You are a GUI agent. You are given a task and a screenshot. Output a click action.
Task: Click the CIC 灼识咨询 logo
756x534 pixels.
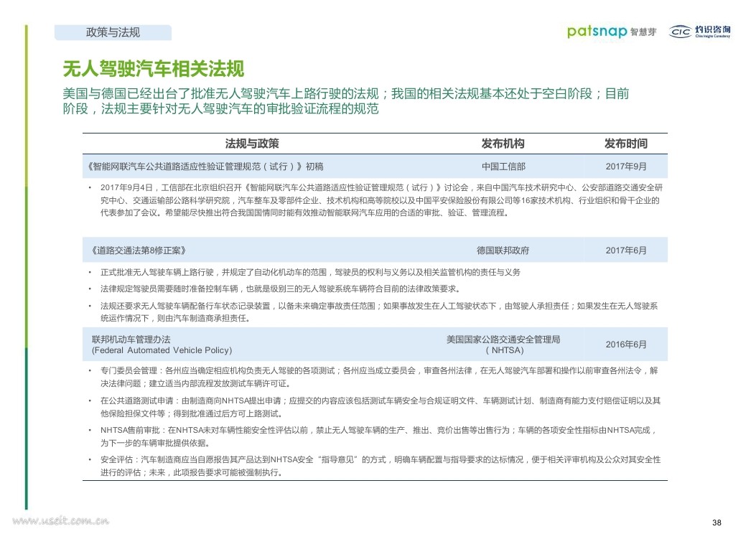coord(699,32)
